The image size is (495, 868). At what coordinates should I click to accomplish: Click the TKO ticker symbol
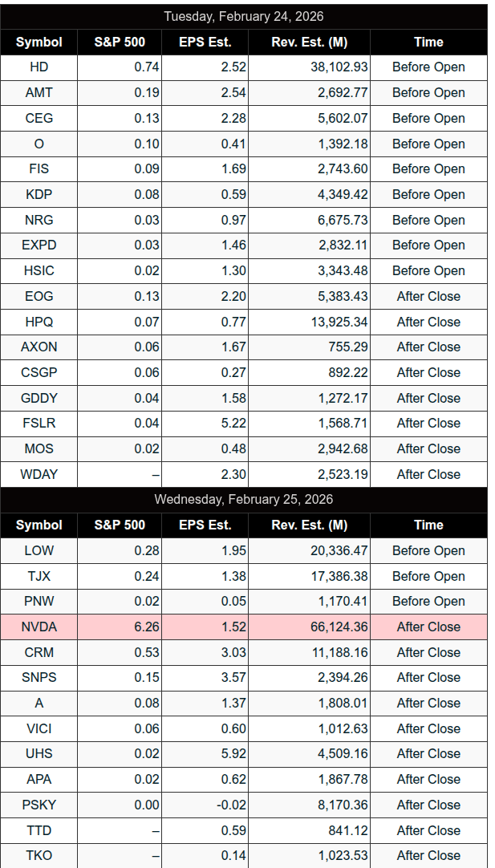(x=39, y=856)
